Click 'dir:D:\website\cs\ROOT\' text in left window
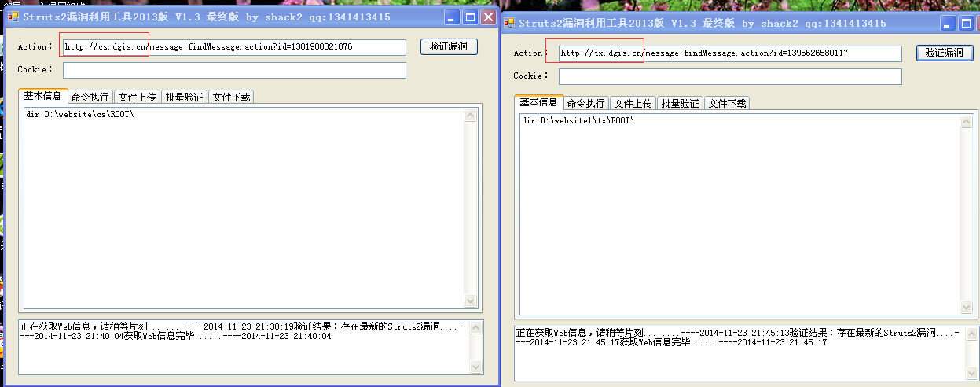The width and height of the screenshot is (980, 387). 80,115
